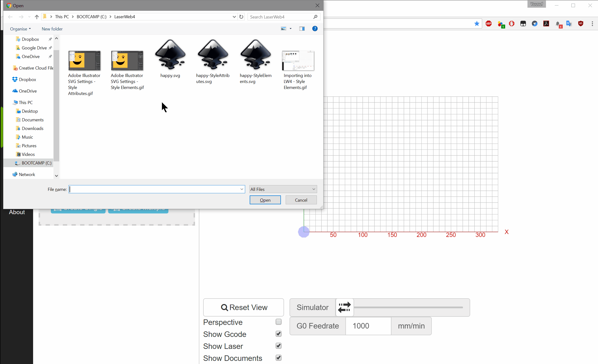Click the Chrome bookmark star icon
Screen dimensions: 598x364
pyautogui.click(x=477, y=23)
